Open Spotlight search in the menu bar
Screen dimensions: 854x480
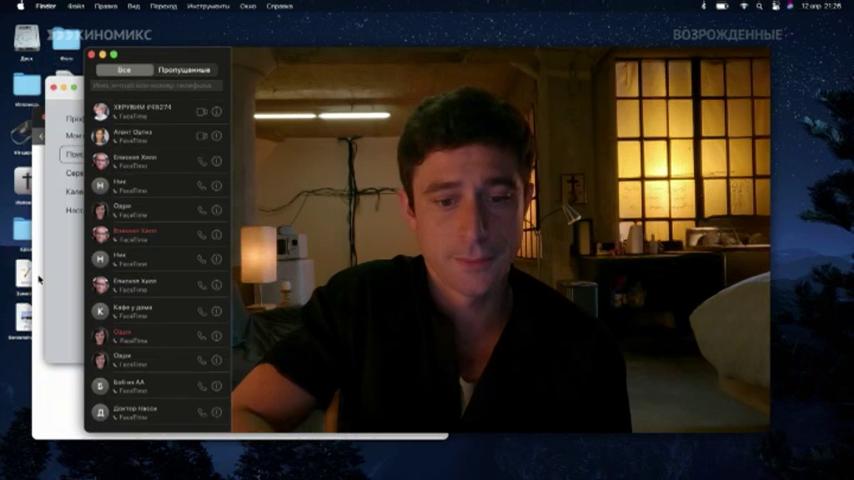(759, 7)
